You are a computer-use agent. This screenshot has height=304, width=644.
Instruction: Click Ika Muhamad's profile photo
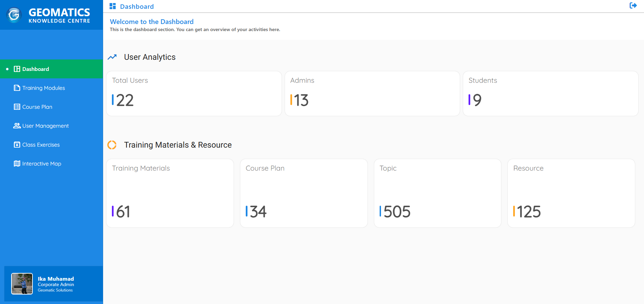(x=22, y=284)
